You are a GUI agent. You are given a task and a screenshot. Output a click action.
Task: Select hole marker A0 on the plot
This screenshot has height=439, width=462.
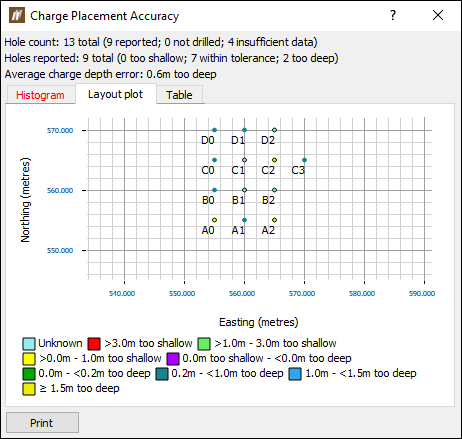coord(214,220)
